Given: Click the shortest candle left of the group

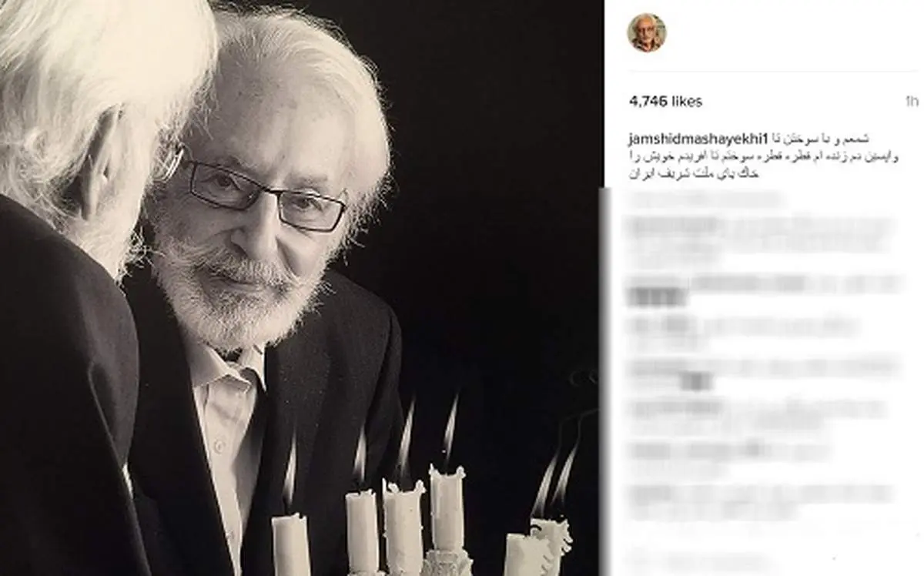Looking at the screenshot, I should click(290, 544).
